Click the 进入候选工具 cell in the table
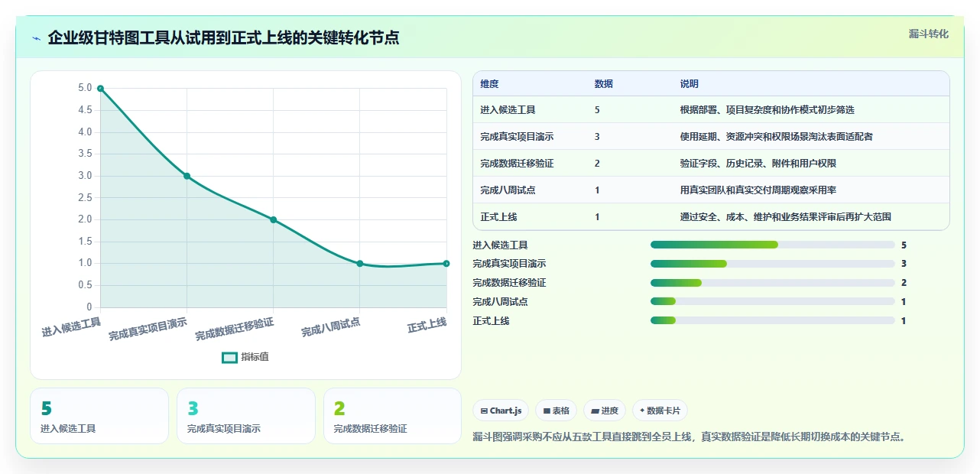 tap(508, 110)
